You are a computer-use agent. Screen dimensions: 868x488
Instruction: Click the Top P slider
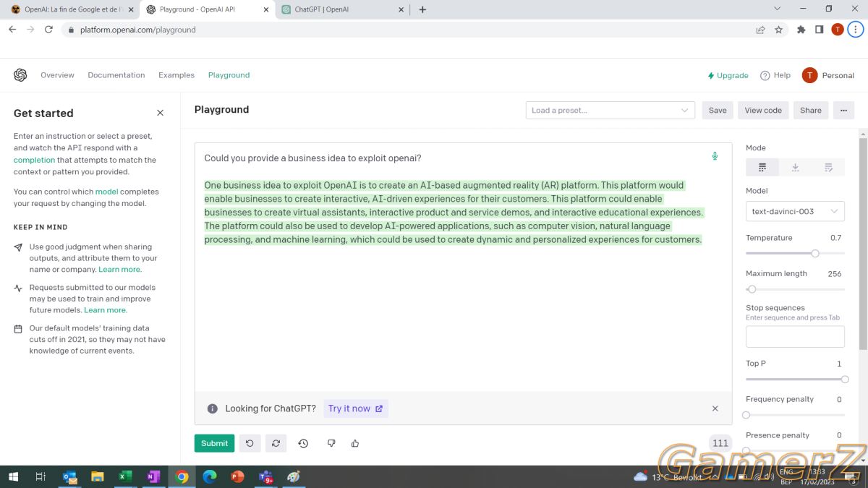tap(795, 379)
